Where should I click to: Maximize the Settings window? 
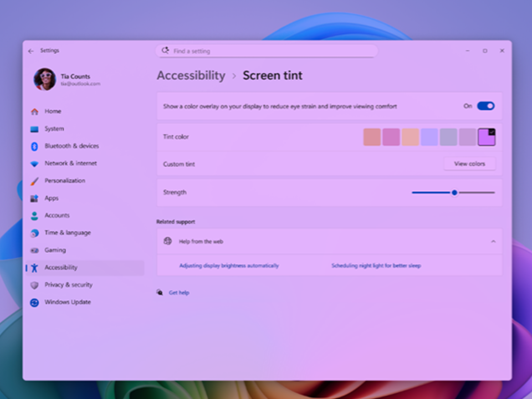pos(485,51)
